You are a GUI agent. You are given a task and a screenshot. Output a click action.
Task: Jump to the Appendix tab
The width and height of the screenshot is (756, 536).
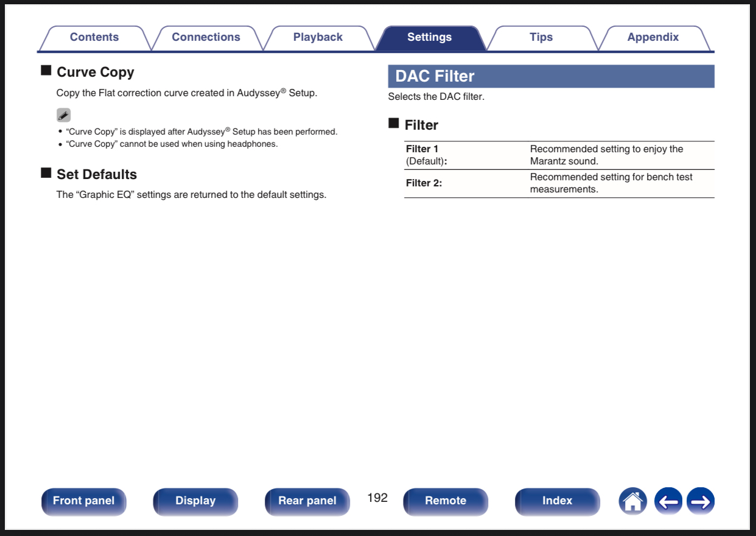(x=653, y=38)
